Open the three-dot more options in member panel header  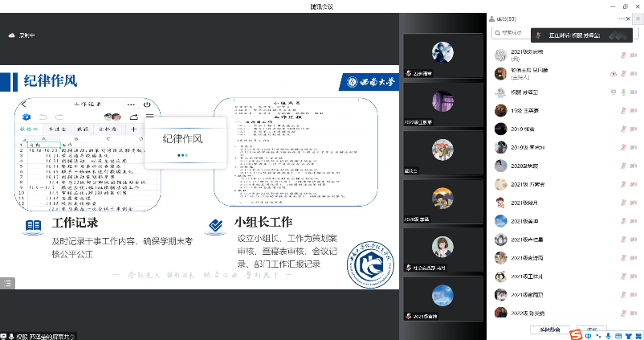point(622,18)
